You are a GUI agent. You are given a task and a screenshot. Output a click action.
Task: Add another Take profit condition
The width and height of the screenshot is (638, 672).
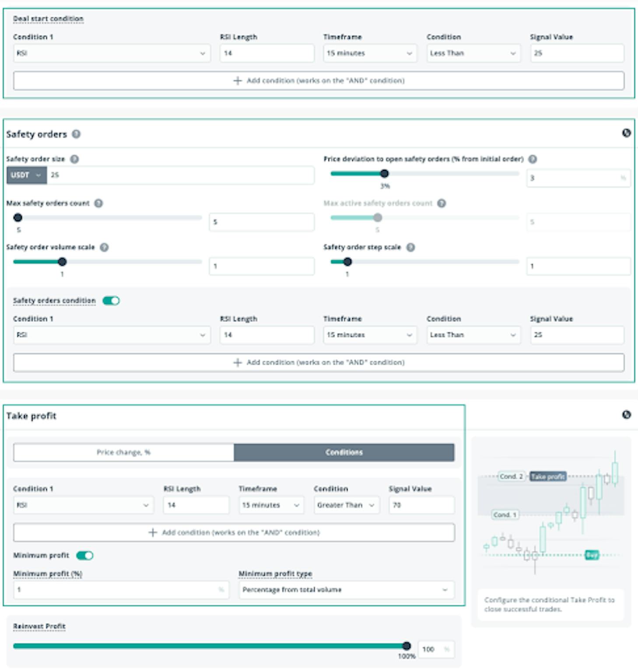click(235, 532)
